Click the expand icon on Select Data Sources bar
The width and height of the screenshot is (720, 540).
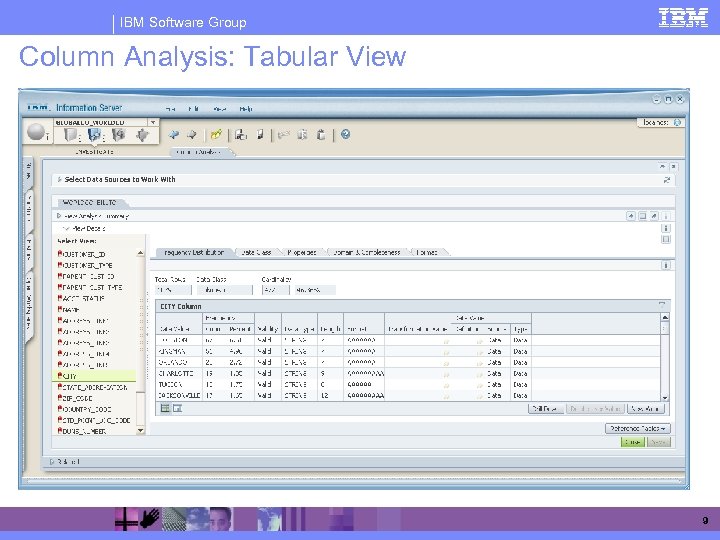click(x=667, y=180)
